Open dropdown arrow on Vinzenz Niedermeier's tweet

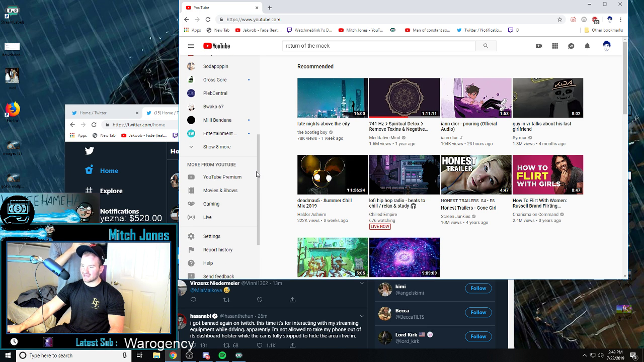click(361, 284)
